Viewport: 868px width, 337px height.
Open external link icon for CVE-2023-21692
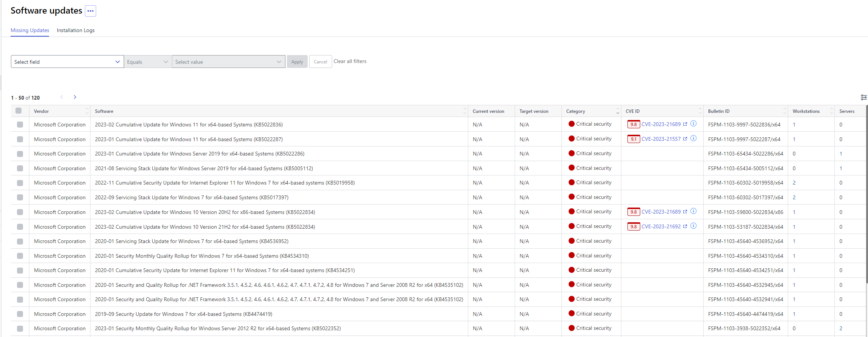[685, 226]
